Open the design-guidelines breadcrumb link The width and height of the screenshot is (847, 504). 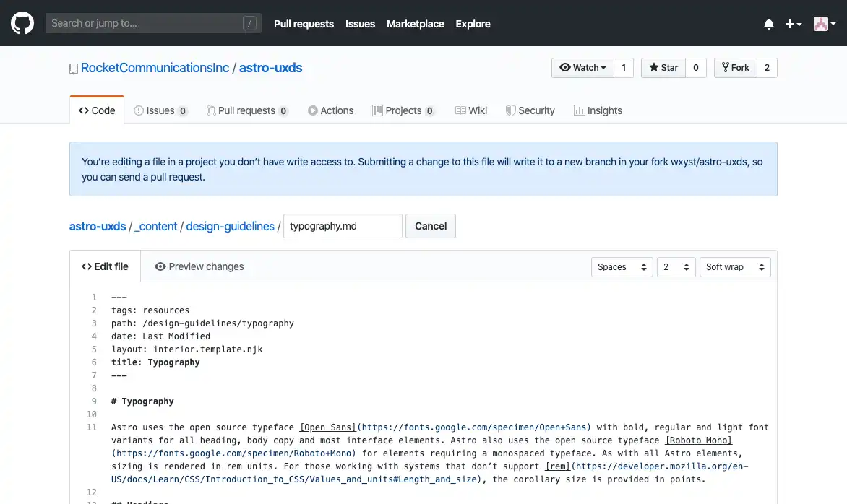click(x=230, y=226)
